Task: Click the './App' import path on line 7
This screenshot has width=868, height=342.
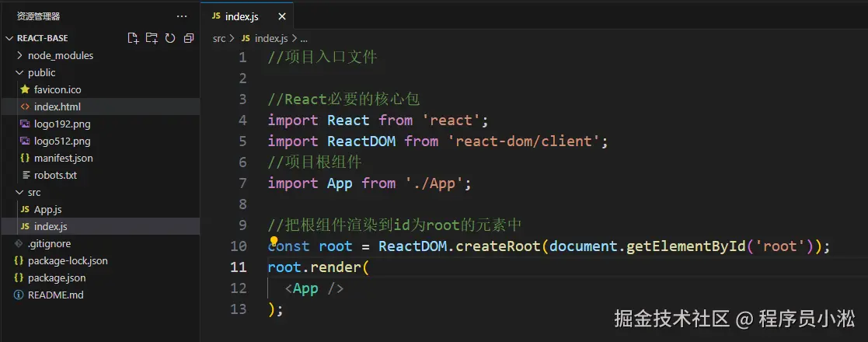Action: 434,183
